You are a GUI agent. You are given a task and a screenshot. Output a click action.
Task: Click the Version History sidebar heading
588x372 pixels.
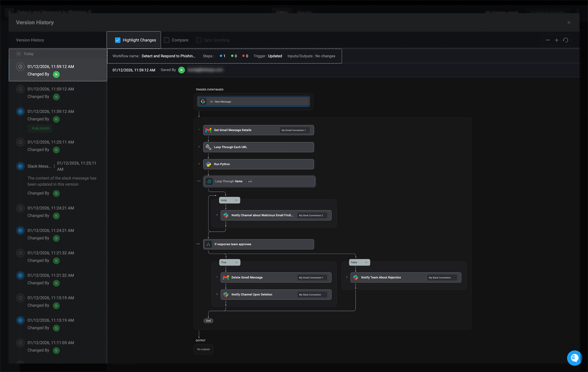[30, 40]
